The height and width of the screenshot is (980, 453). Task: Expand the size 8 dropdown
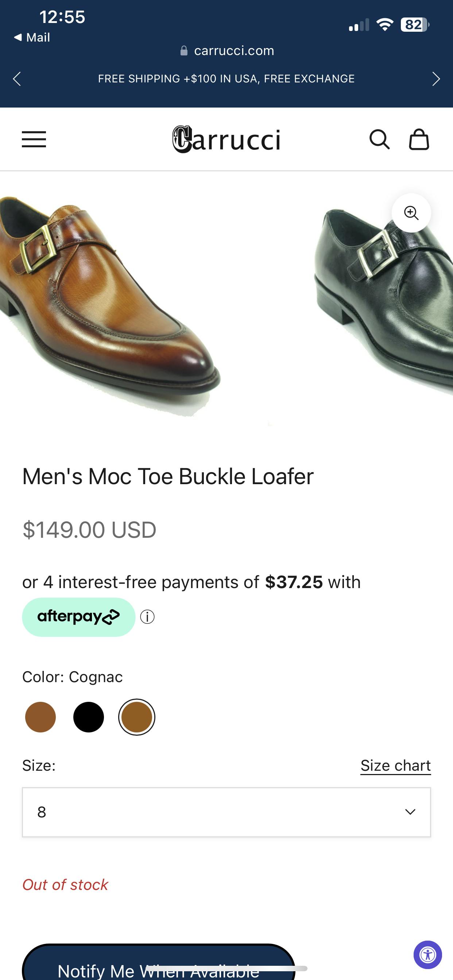[x=226, y=812]
